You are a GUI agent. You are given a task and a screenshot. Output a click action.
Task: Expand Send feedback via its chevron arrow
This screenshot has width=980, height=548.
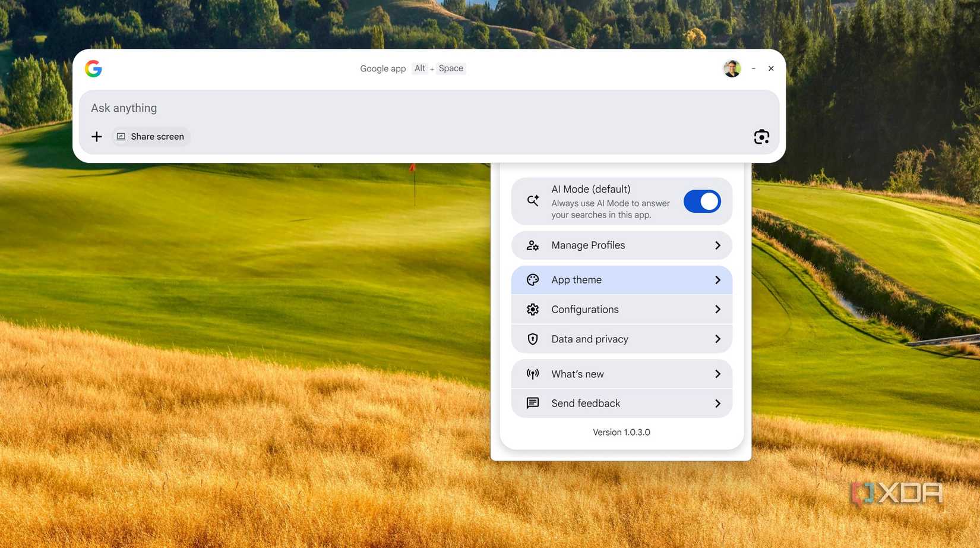coord(717,404)
